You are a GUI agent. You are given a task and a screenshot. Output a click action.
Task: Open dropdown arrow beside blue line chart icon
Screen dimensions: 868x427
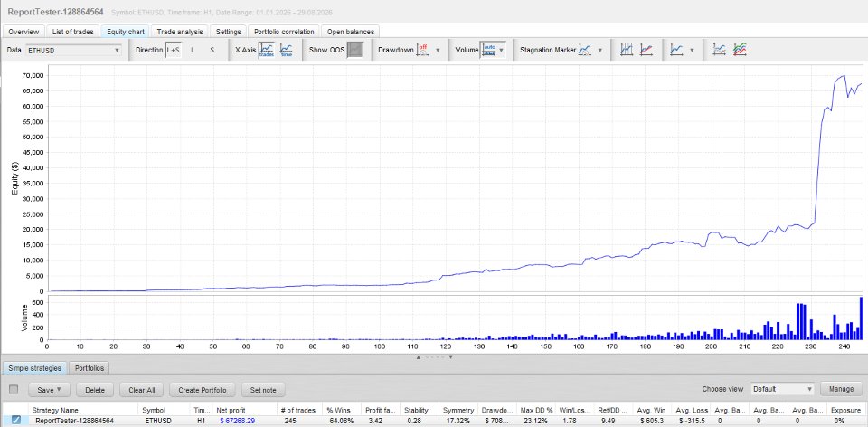692,50
